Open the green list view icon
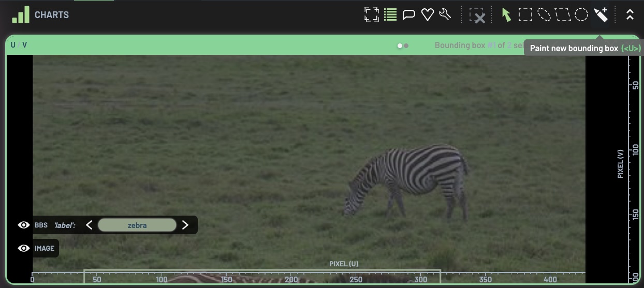This screenshot has height=288, width=644. (390, 14)
